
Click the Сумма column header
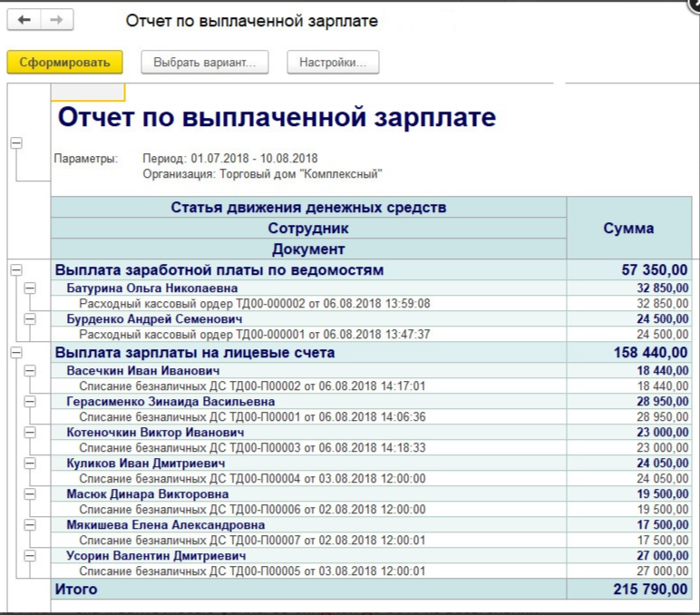pyautogui.click(x=627, y=229)
